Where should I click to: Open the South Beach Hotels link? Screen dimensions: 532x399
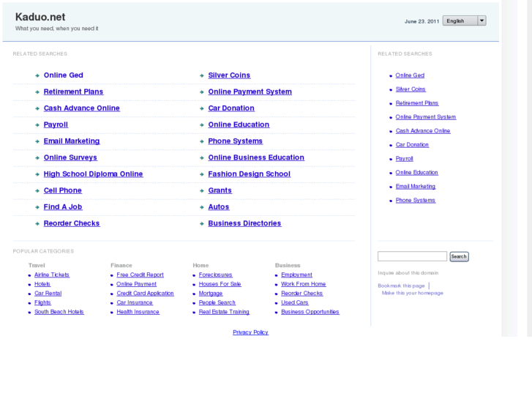pos(59,312)
